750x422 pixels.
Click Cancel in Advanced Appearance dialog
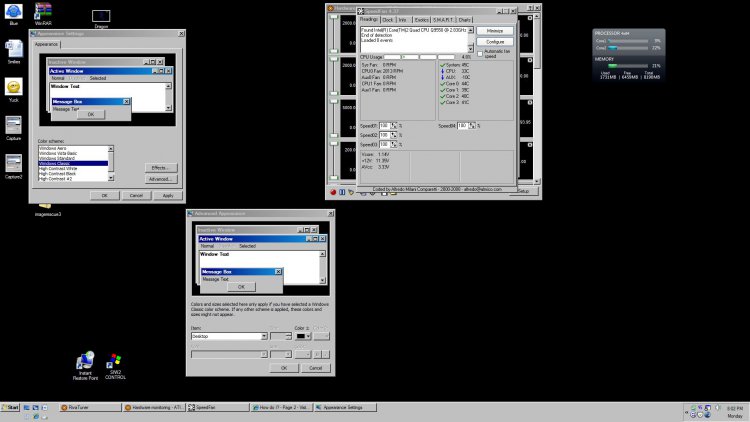[x=315, y=368]
